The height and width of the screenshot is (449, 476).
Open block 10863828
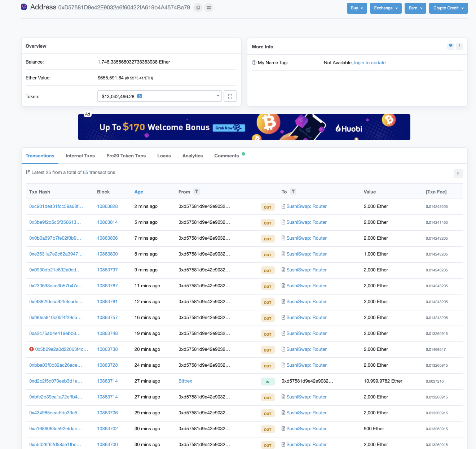[107, 206]
